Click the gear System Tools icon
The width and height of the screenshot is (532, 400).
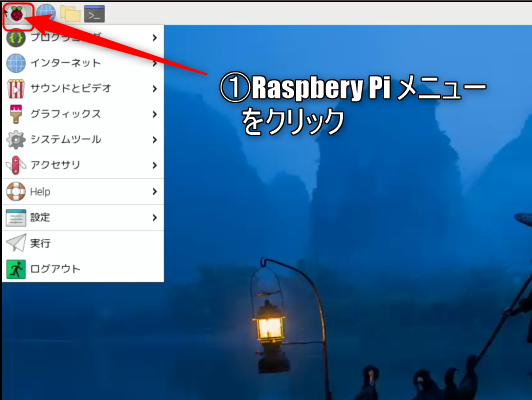(16, 139)
